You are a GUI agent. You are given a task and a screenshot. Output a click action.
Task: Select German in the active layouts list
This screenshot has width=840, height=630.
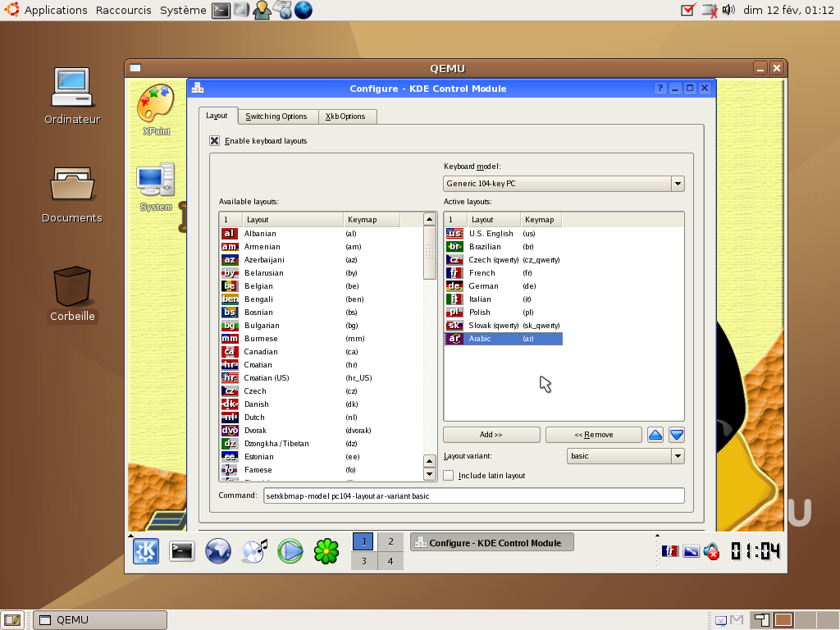tap(484, 286)
